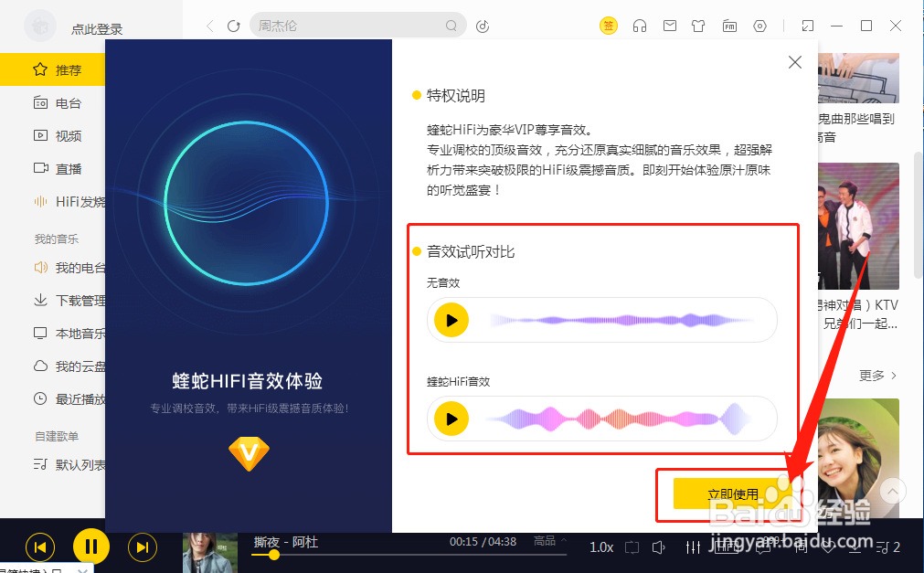Click the headphones icon in top bar
The image size is (924, 573).
640,26
